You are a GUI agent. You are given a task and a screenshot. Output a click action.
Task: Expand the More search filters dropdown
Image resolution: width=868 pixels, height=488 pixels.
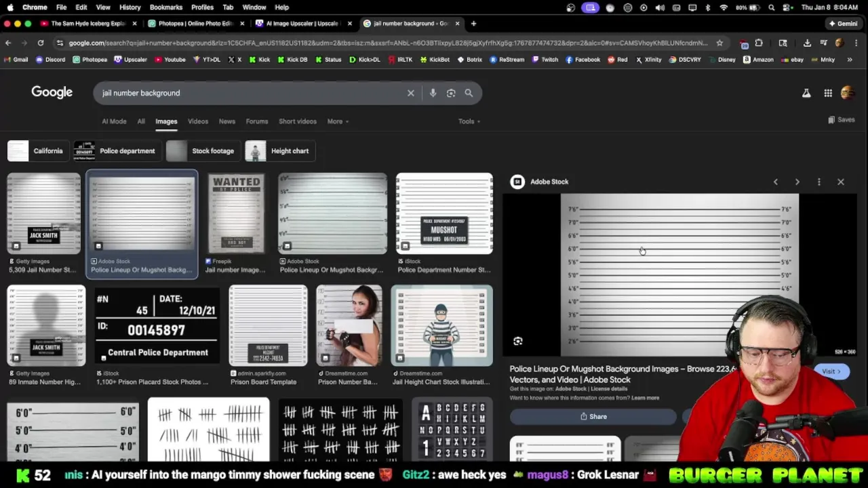(x=337, y=121)
